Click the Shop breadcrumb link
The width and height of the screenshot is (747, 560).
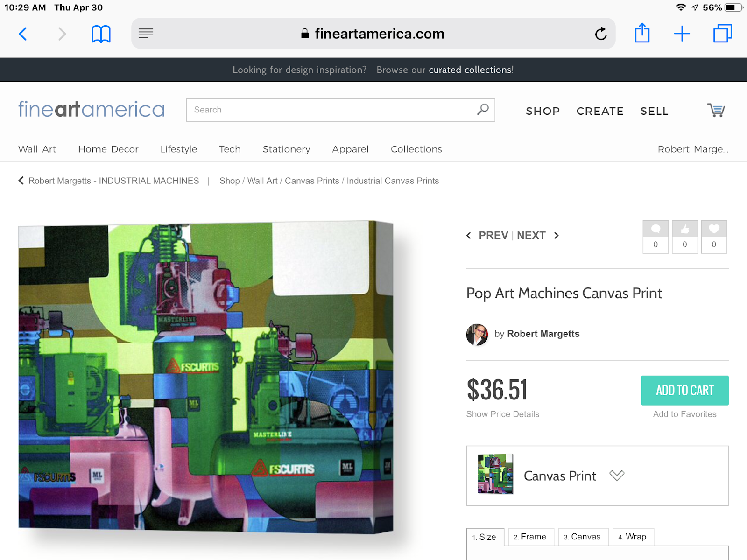coord(230,181)
